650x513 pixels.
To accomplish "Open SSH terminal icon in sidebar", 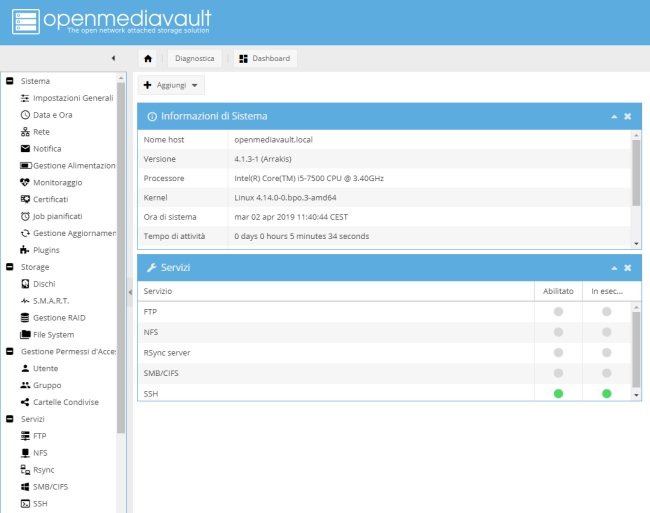I will click(x=25, y=504).
